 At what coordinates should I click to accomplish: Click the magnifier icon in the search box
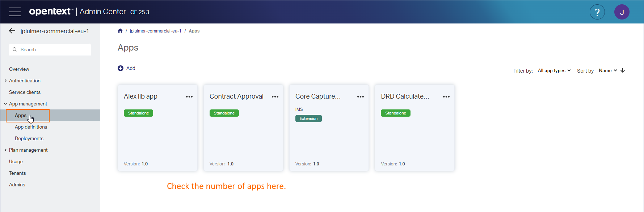pos(15,49)
